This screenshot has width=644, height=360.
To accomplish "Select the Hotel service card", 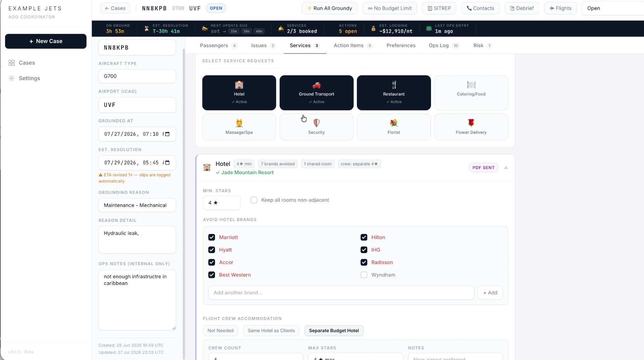I will (239, 93).
